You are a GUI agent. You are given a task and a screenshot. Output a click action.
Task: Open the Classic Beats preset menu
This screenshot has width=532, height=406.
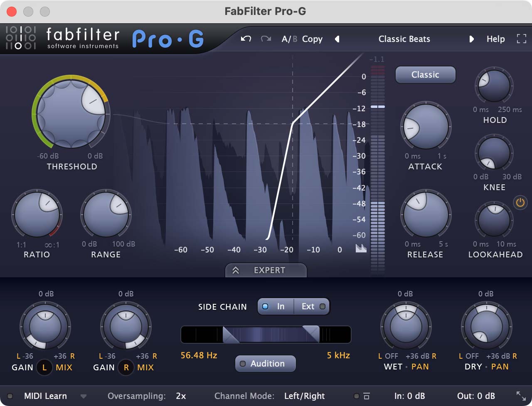pos(404,39)
